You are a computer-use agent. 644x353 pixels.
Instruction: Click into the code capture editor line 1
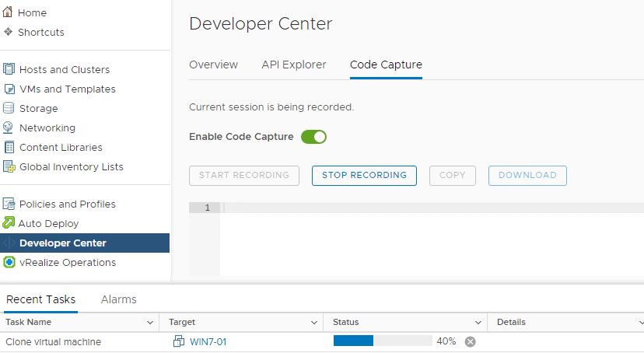pyautogui.click(x=431, y=208)
